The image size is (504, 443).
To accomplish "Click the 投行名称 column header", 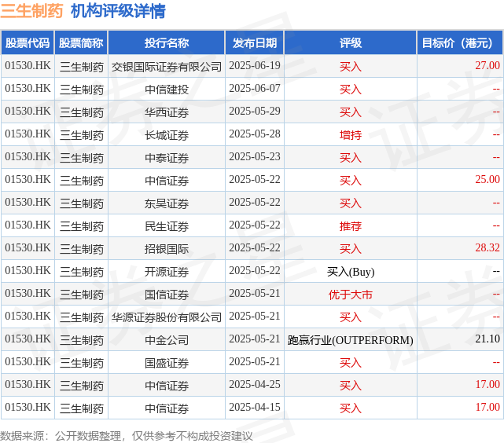I will coord(167,42).
